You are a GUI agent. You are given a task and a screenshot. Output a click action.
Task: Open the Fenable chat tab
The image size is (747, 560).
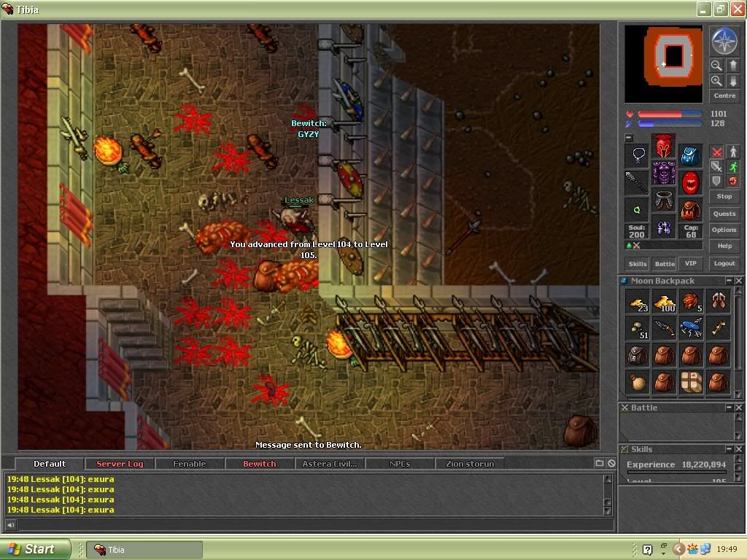pyautogui.click(x=190, y=464)
